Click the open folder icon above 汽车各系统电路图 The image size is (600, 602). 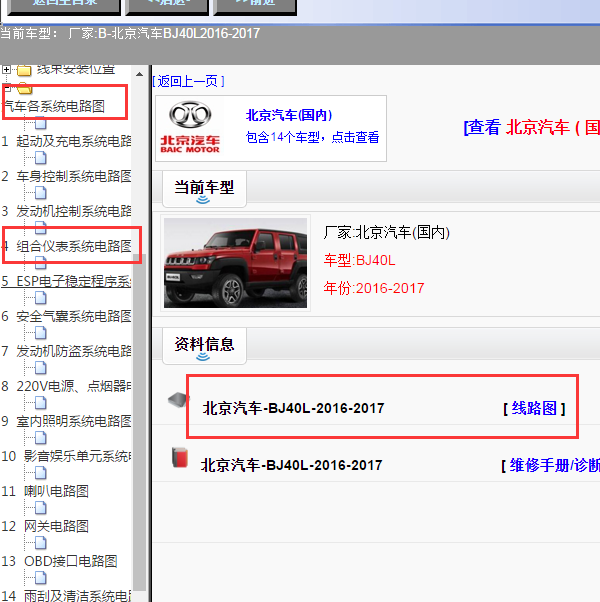24,88
